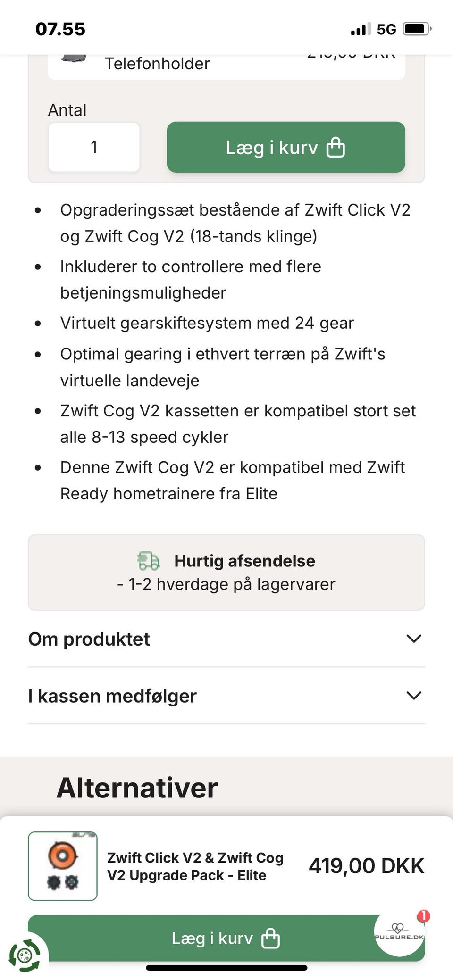
Task: Expand the I kassen medfølger chevron
Action: [x=414, y=695]
